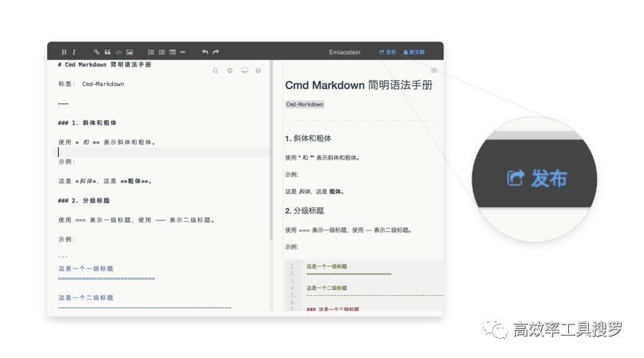Insert a horizontal rule with the dash icon
Image resolution: width=644 pixels, height=358 pixels.
[182, 52]
